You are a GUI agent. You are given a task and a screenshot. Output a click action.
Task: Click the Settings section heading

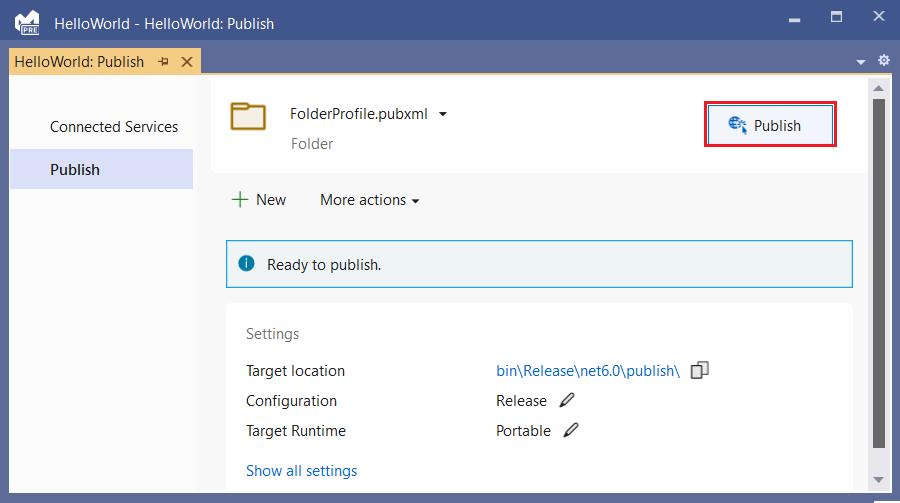tap(272, 334)
